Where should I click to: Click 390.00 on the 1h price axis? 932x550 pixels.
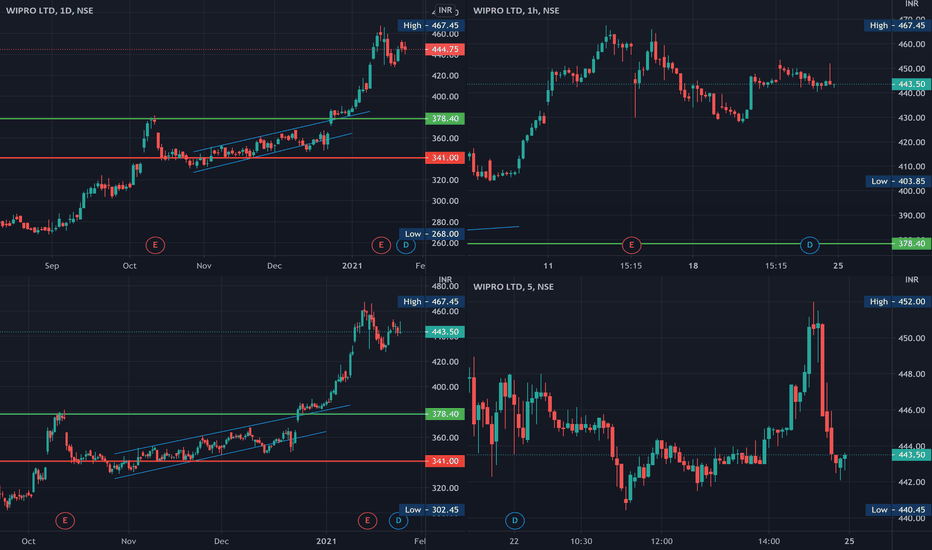(912, 215)
